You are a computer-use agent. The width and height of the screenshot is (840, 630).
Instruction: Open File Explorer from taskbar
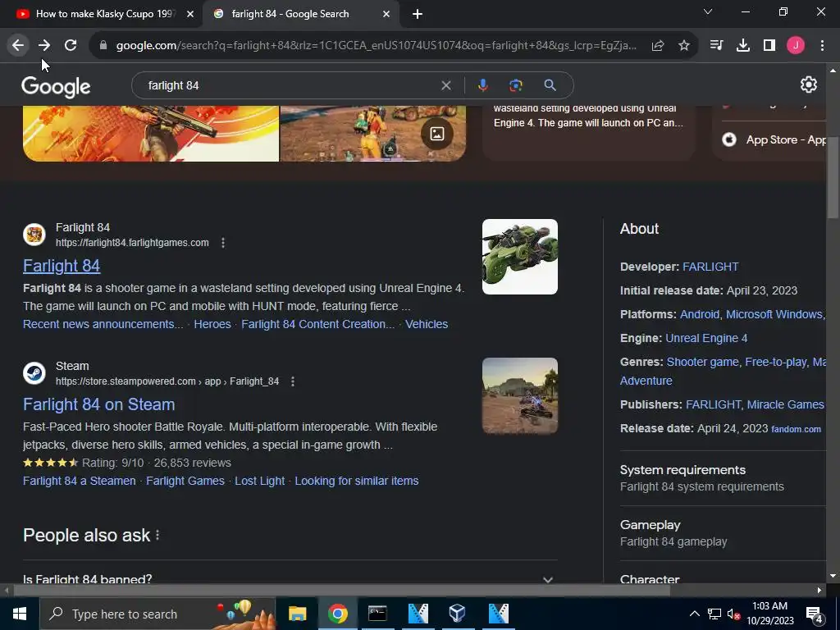tap(297, 614)
